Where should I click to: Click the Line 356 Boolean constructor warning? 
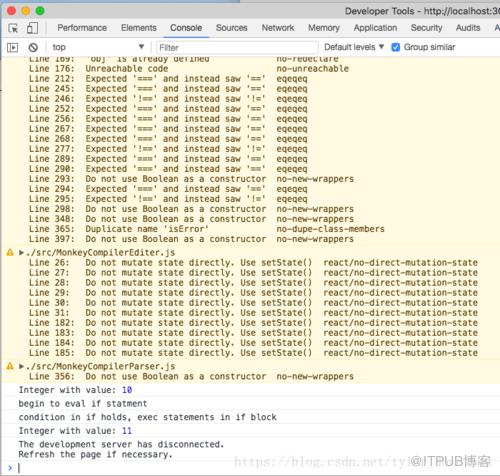point(191,376)
